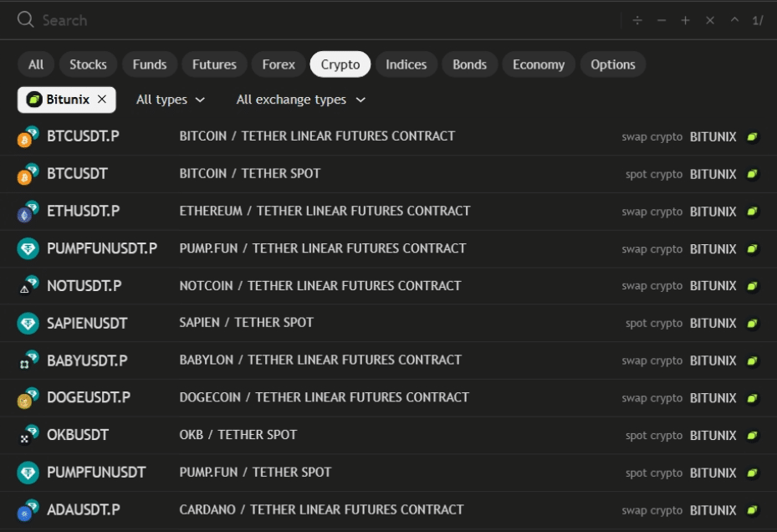Click BITUNIX exchange name on PUMPFUNUSDT.P row
777x532 pixels.
pos(713,249)
